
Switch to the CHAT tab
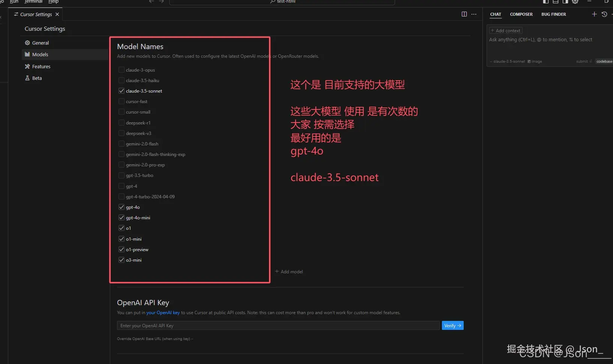coord(496,14)
